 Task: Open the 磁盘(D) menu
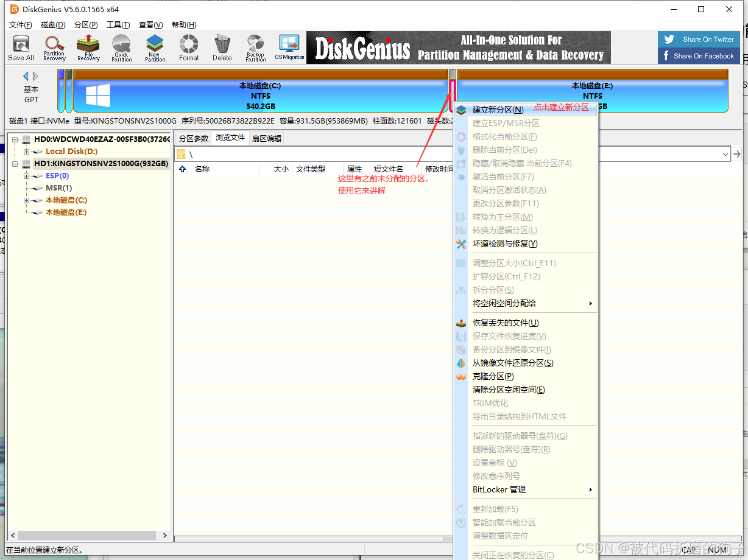(x=53, y=25)
